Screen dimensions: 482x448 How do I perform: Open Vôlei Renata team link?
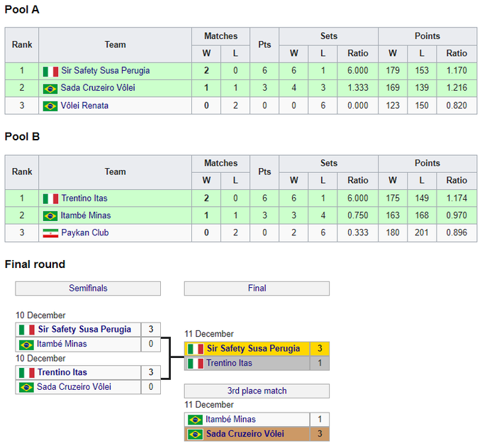point(85,106)
